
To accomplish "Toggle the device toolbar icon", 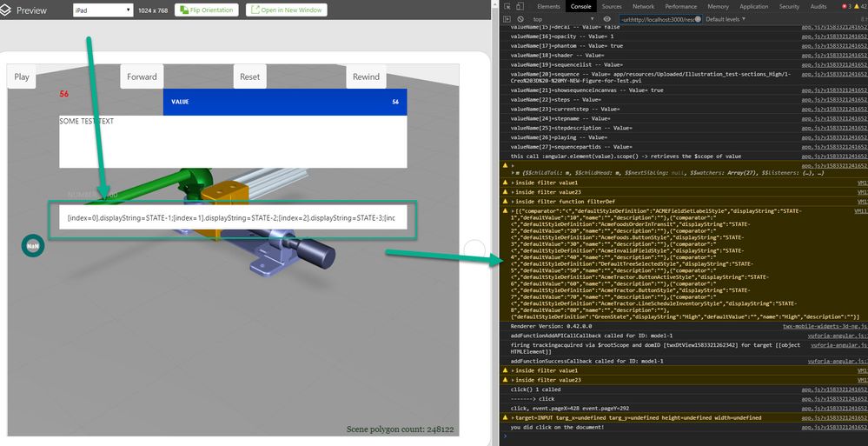I will 520,6.
